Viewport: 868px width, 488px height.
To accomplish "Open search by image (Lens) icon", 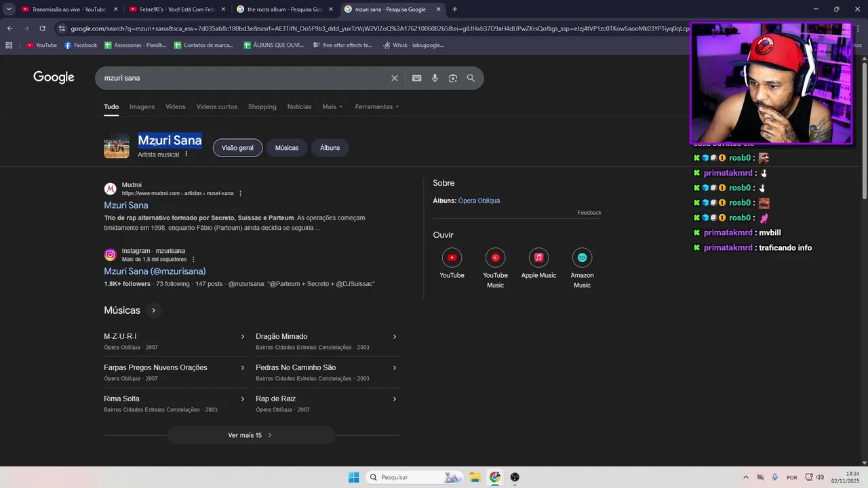I will (x=453, y=78).
